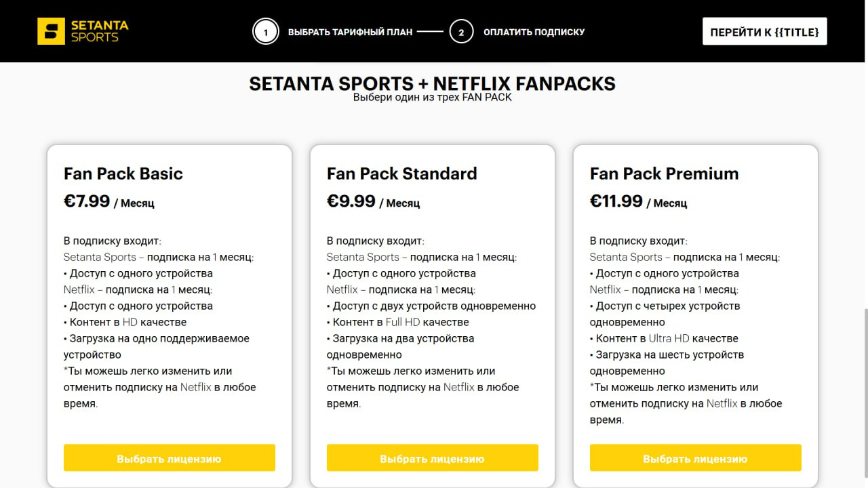Screen dimensions: 868x488
Task: Click 'Выбрать тарифный план' step label
Action: [x=350, y=32]
